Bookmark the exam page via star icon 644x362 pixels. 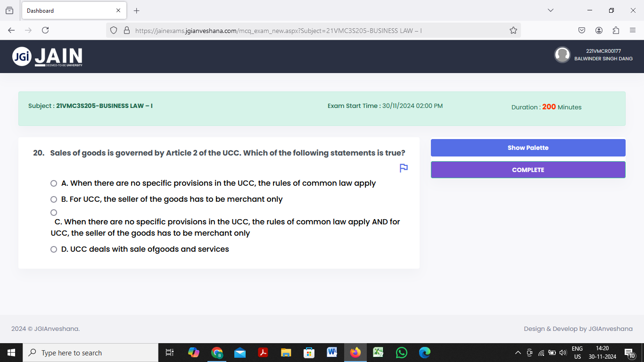pos(513,30)
